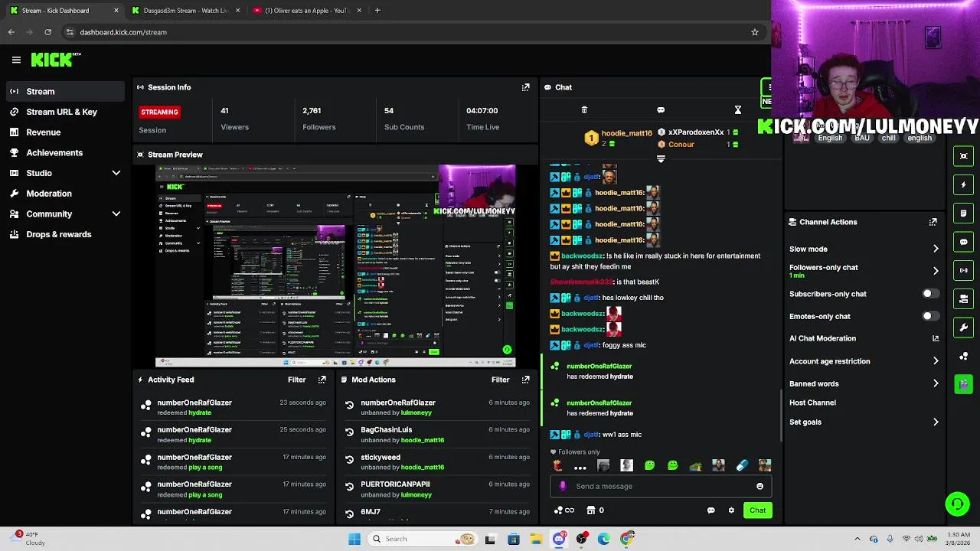Expand the Community sidebar section

click(116, 214)
